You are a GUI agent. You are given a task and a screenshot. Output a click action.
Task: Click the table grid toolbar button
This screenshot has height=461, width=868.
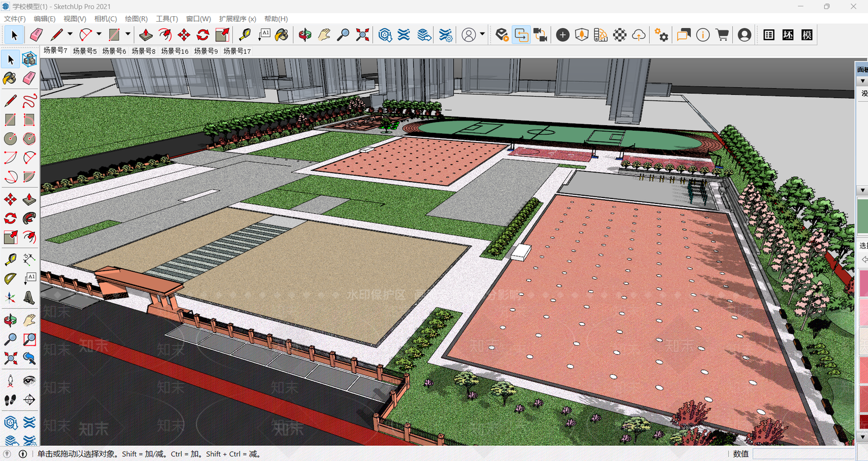pyautogui.click(x=769, y=35)
